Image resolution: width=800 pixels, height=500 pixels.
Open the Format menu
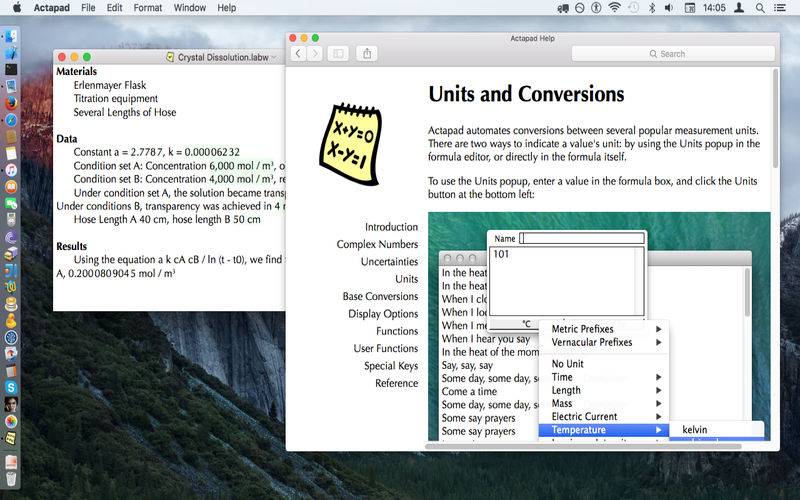pyautogui.click(x=147, y=8)
